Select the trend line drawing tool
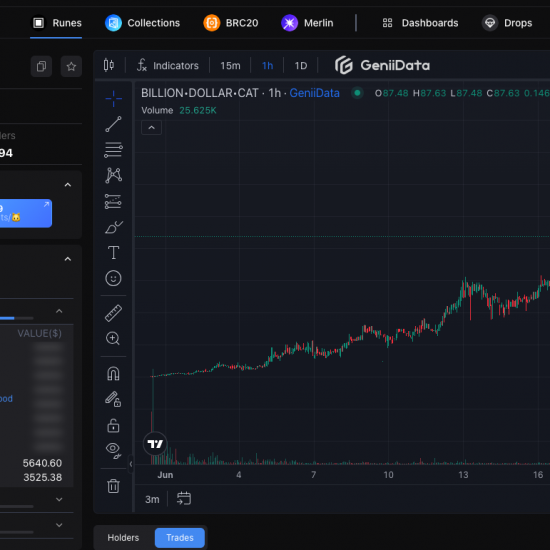The image size is (550, 550). [113, 124]
